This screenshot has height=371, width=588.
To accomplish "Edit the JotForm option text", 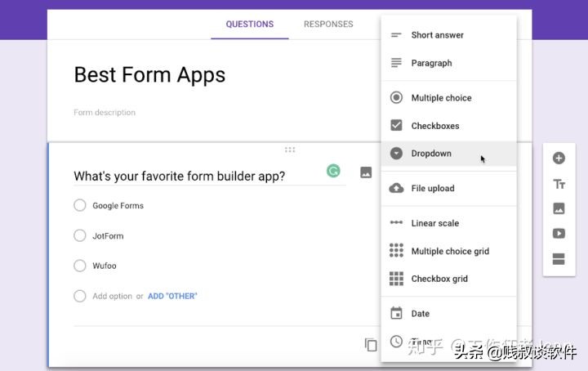I will click(x=108, y=236).
